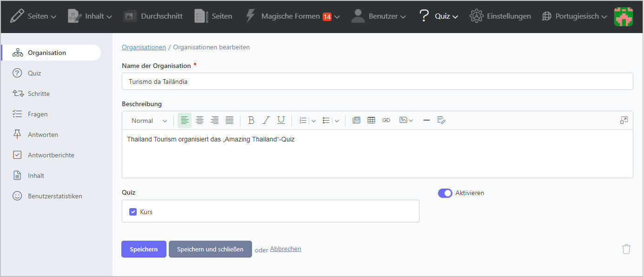Open the Portugiesisch language dropdown
The width and height of the screenshot is (644, 277).
[575, 16]
